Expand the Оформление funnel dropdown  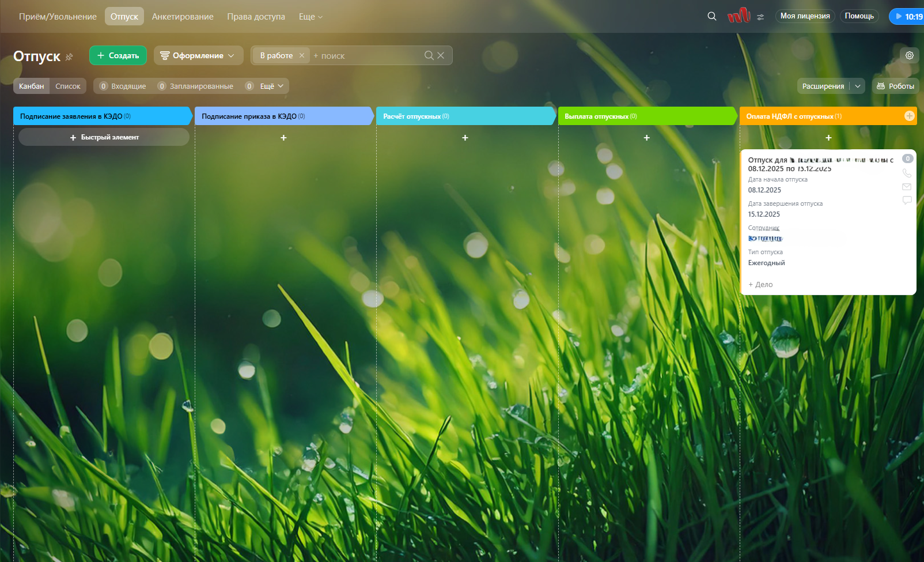click(x=198, y=55)
